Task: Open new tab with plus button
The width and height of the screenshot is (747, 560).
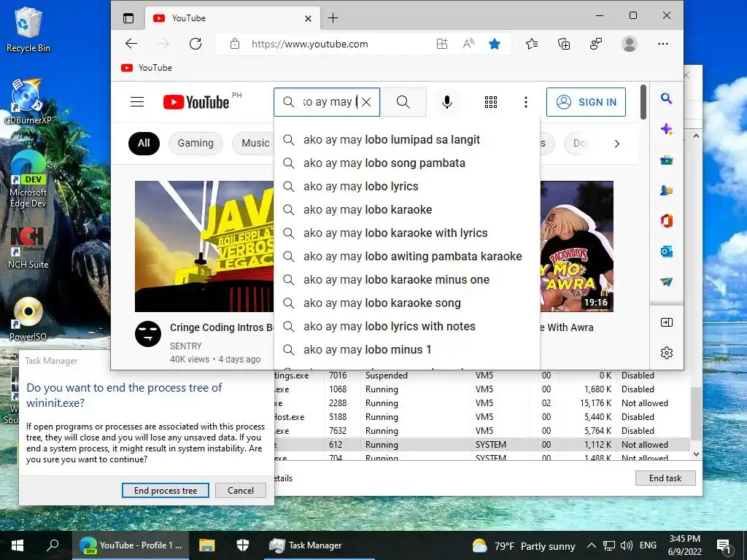Action: [333, 18]
